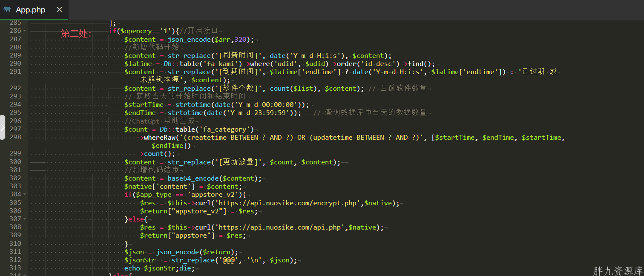Image resolution: width=644 pixels, height=276 pixels.
Task: Collapse the else block fold at line 307
Action: (25, 219)
